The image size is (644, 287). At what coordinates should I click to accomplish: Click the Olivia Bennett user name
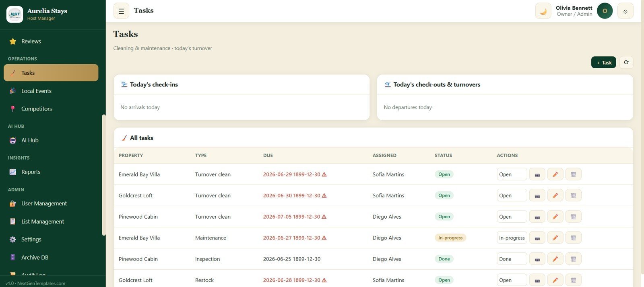[x=574, y=8]
